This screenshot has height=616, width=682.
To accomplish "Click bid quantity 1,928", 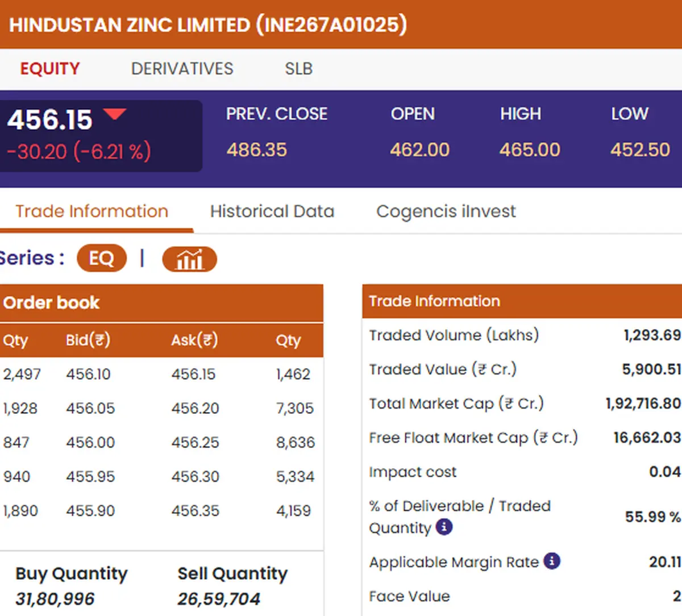I will coord(20,409).
